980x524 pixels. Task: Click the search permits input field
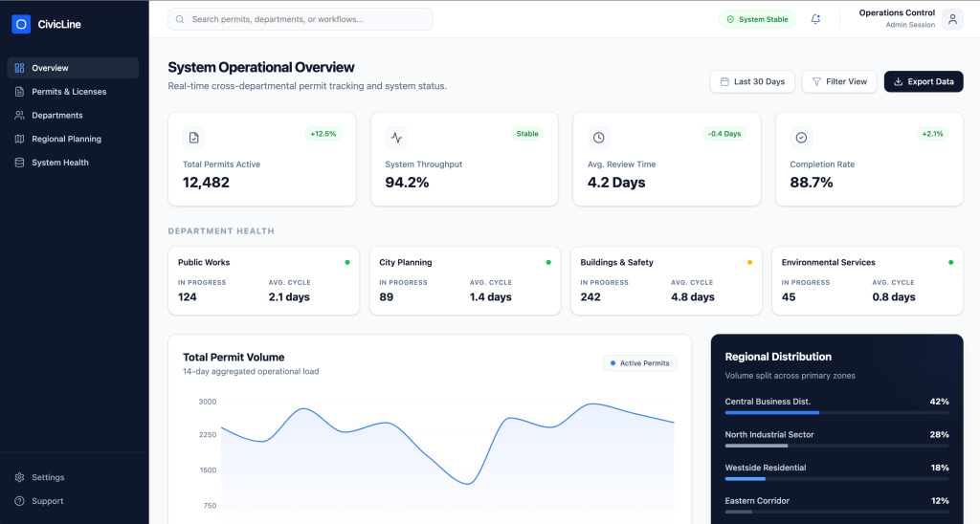coord(300,19)
